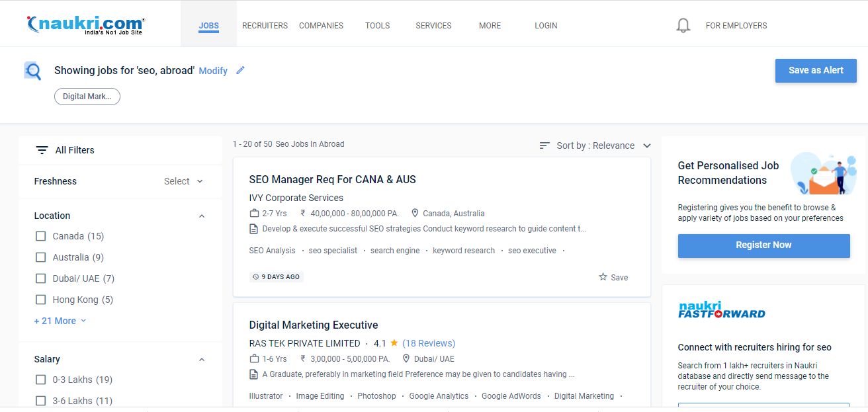Image resolution: width=868 pixels, height=412 pixels.
Task: Click the rupee icon beside 3,00,000 - 5,00,000 PA.
Action: click(302, 359)
